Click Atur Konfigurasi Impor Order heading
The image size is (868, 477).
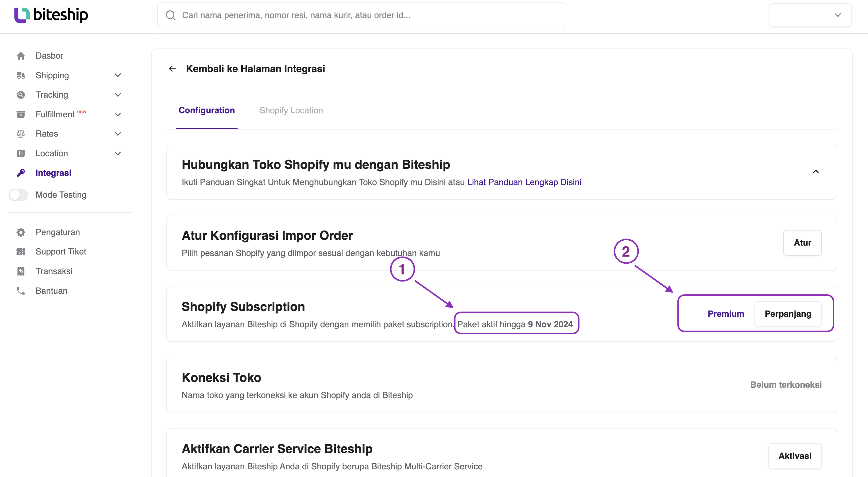[x=267, y=236]
